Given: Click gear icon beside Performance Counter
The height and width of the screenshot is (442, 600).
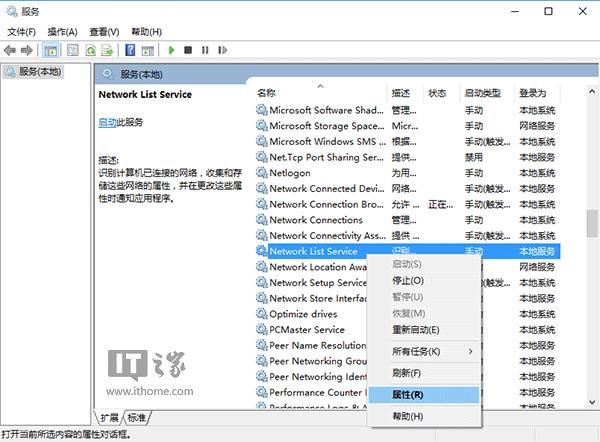Looking at the screenshot, I should click(x=262, y=392).
